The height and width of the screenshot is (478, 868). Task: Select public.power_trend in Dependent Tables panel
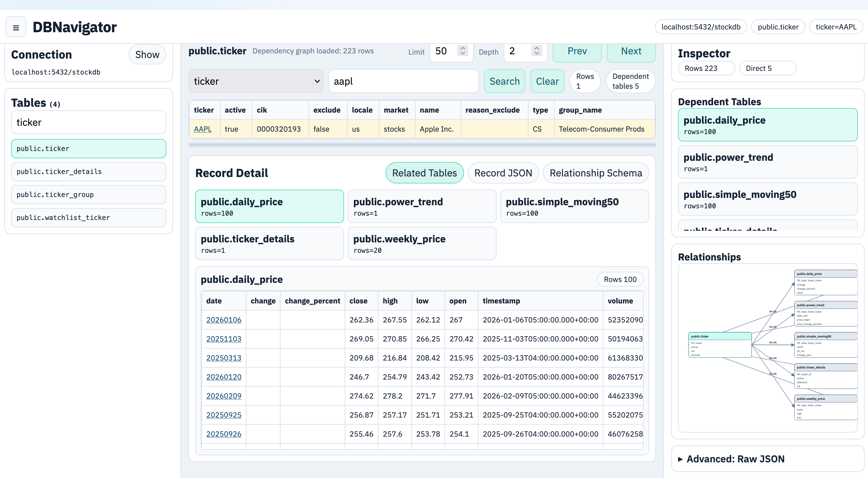[x=768, y=162]
